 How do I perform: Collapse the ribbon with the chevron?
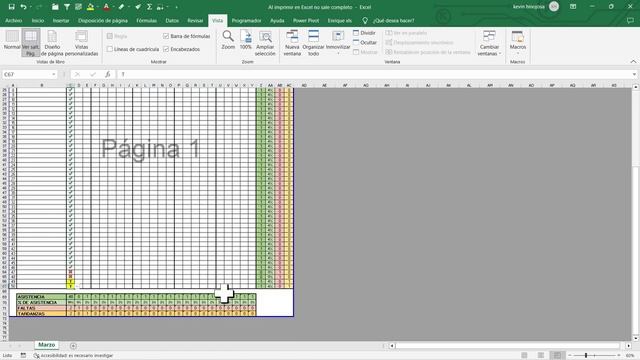(633, 62)
